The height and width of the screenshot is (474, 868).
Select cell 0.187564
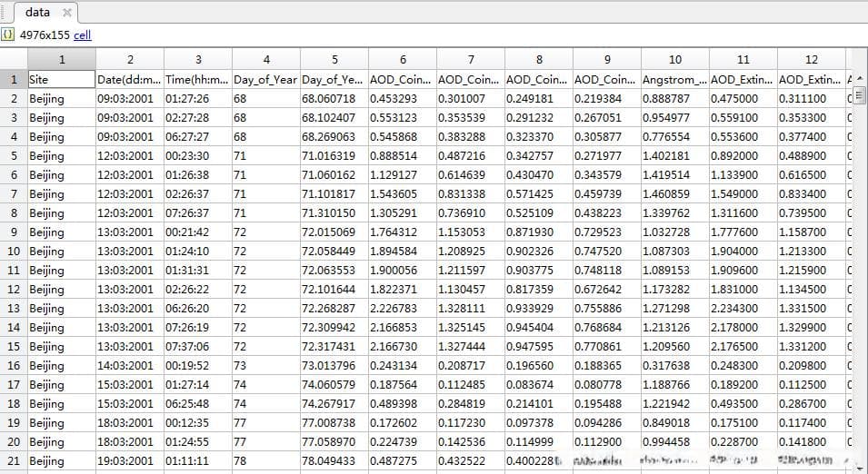coord(403,384)
